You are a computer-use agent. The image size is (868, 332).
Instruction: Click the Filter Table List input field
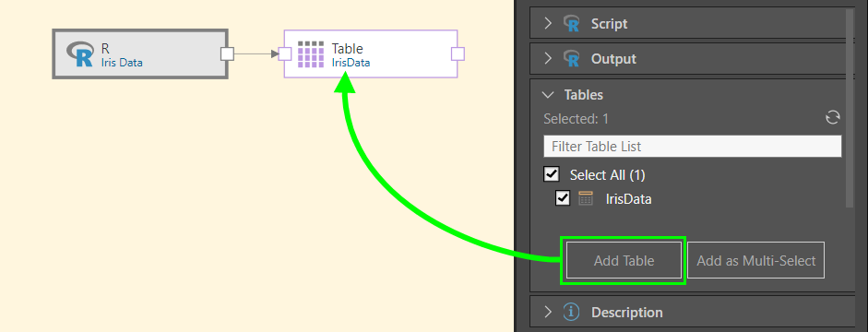pyautogui.click(x=693, y=147)
